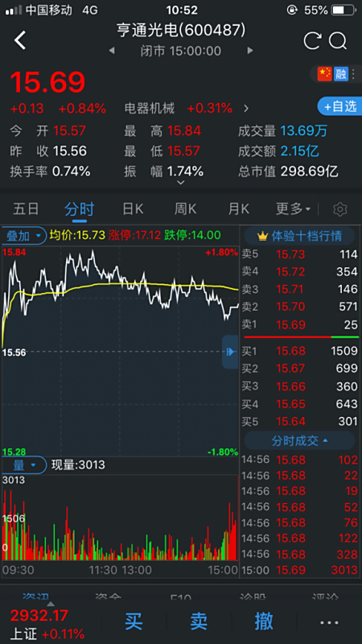Select the 买4 15.65 order row
The width and height of the screenshot is (362, 644).
pos(299,404)
